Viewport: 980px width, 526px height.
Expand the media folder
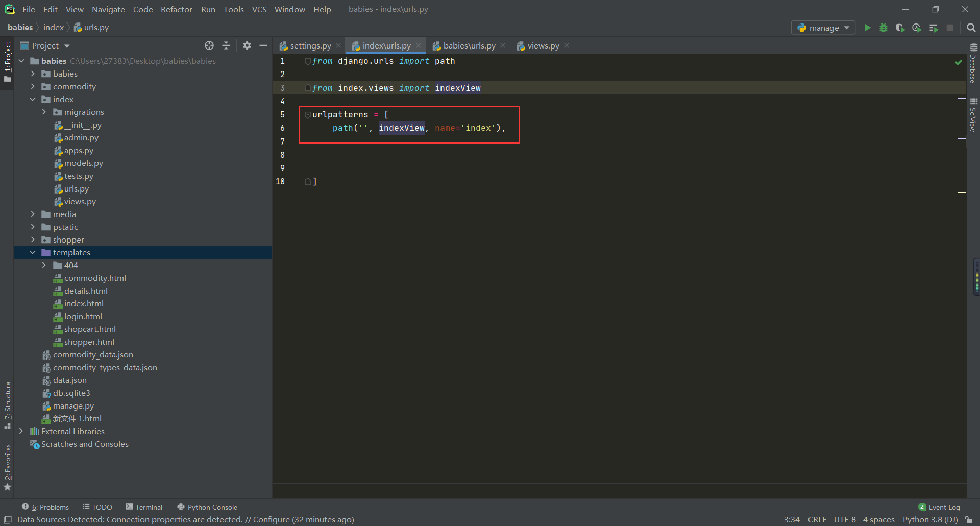[x=33, y=214]
